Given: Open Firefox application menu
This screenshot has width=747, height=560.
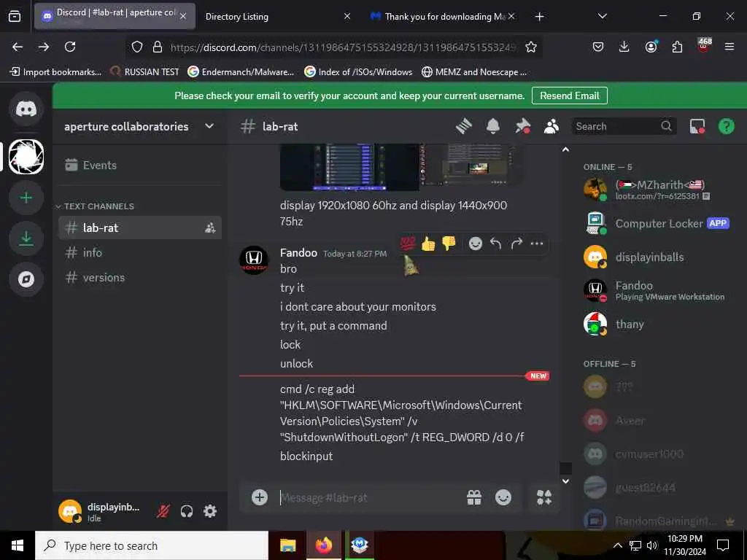Looking at the screenshot, I should tap(729, 47).
